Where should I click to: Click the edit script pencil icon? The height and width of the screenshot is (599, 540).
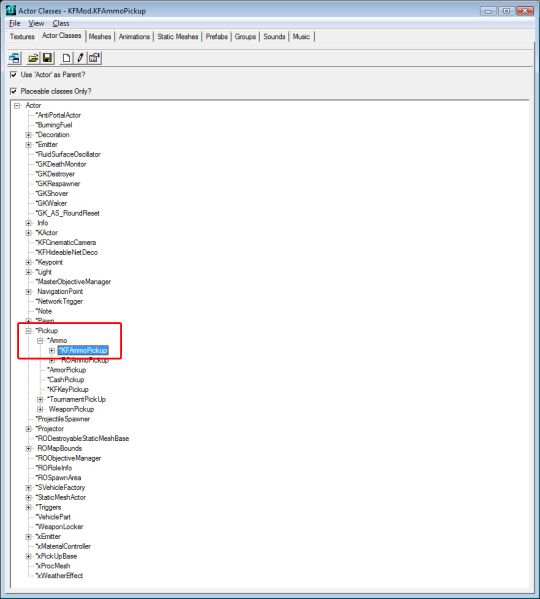point(80,58)
